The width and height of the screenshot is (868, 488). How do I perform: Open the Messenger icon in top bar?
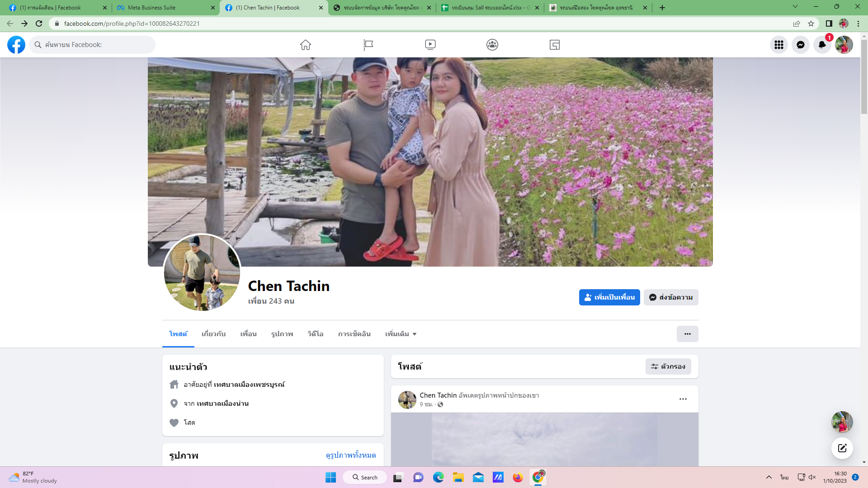pyautogui.click(x=801, y=45)
